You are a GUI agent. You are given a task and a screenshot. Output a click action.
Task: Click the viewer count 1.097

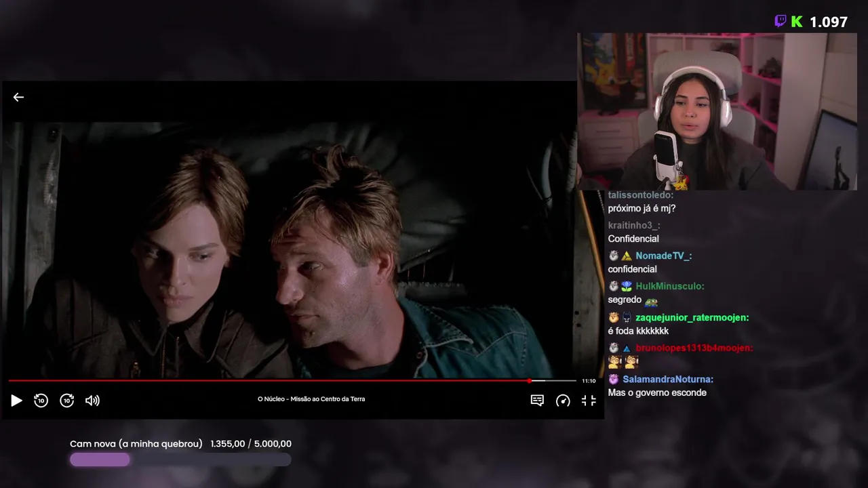pos(829,22)
